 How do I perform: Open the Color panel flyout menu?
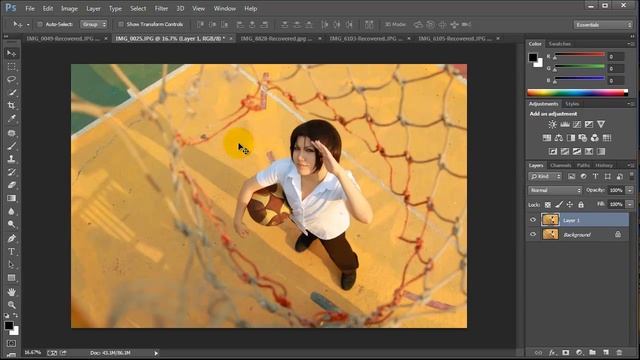click(632, 44)
